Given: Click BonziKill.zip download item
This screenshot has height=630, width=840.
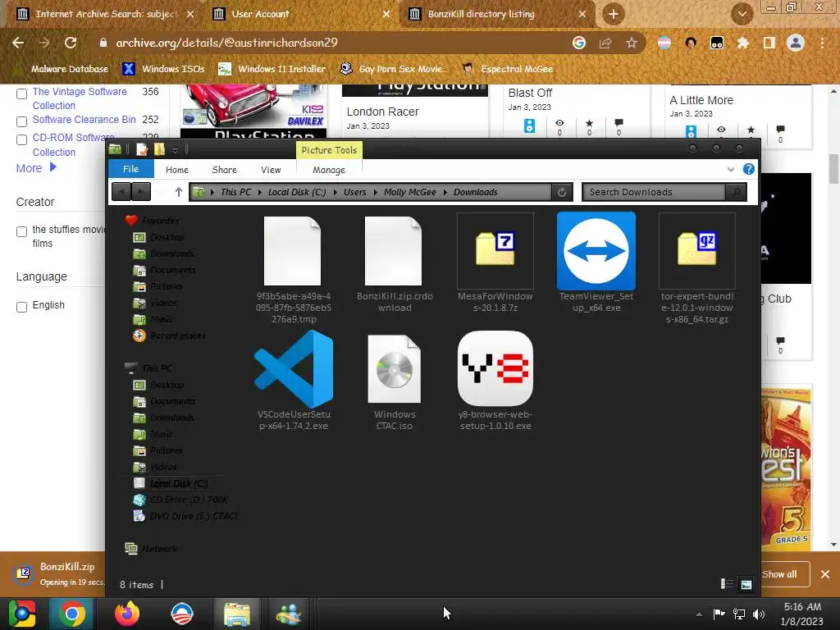Looking at the screenshot, I should 59,573.
